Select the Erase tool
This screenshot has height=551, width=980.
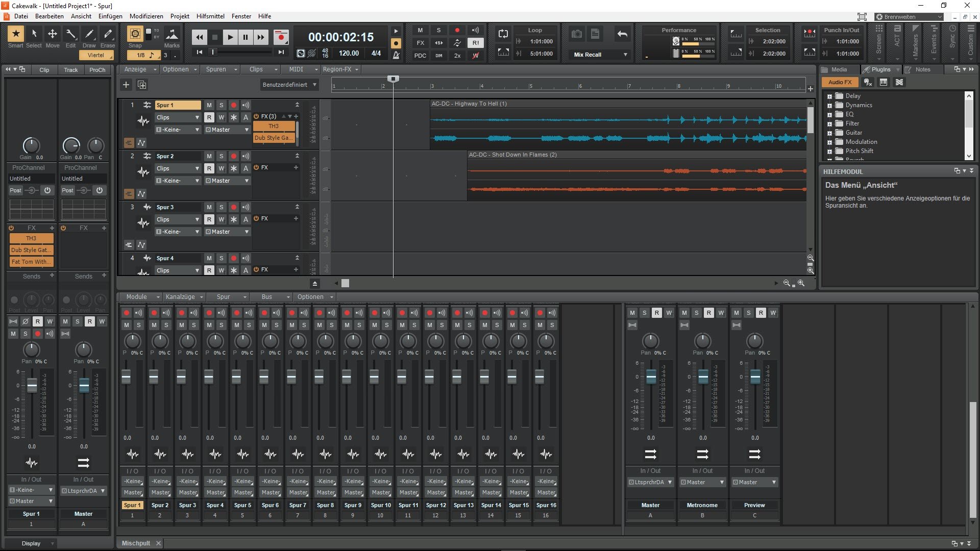(108, 35)
